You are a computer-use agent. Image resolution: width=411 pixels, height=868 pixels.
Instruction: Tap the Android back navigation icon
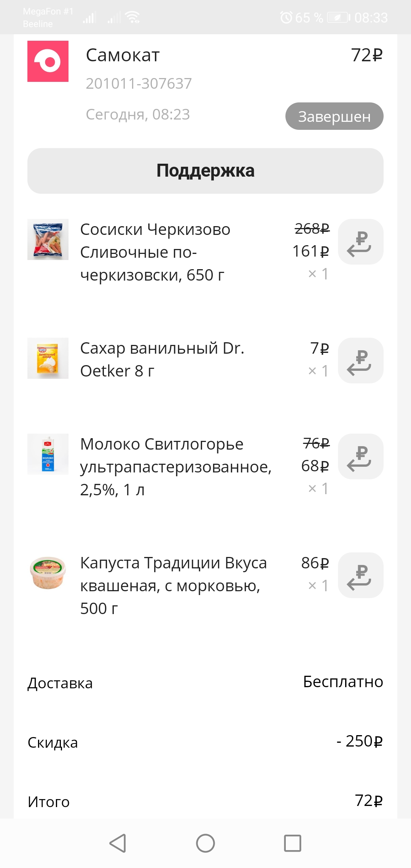[118, 843]
